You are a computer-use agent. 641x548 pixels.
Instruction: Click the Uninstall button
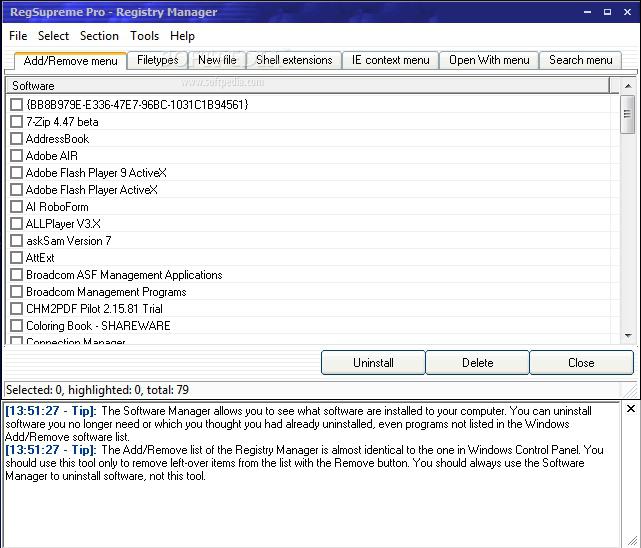point(373,362)
